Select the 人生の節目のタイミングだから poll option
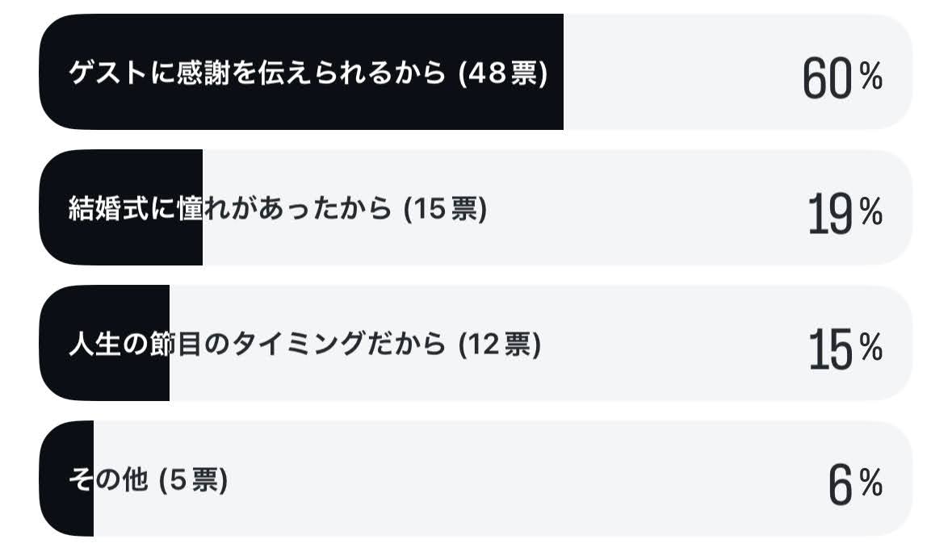 click(x=476, y=343)
